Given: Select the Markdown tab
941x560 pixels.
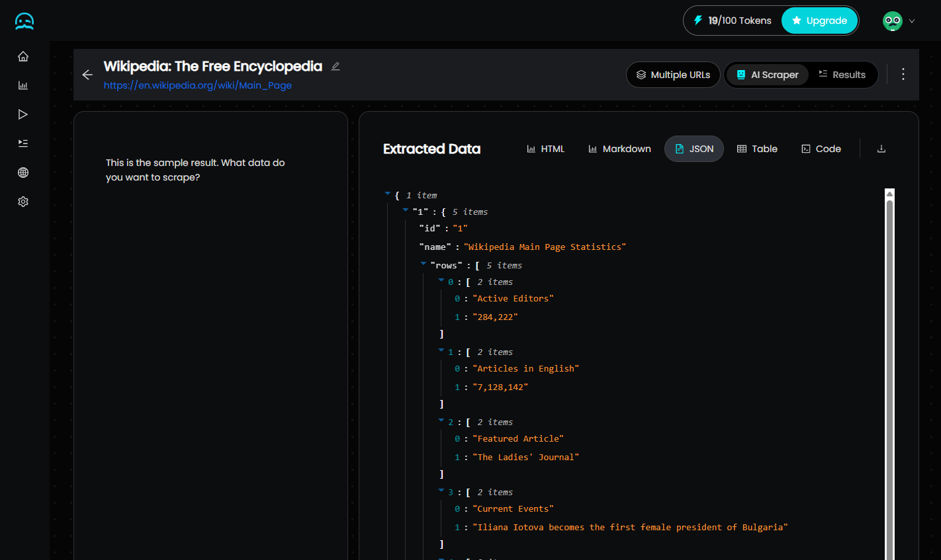Looking at the screenshot, I should (x=619, y=149).
